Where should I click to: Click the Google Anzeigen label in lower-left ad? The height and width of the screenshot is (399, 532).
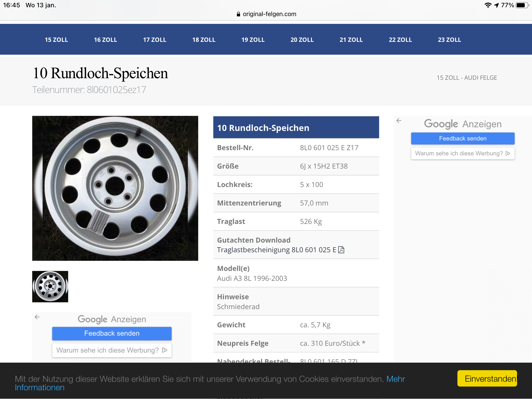(x=112, y=319)
